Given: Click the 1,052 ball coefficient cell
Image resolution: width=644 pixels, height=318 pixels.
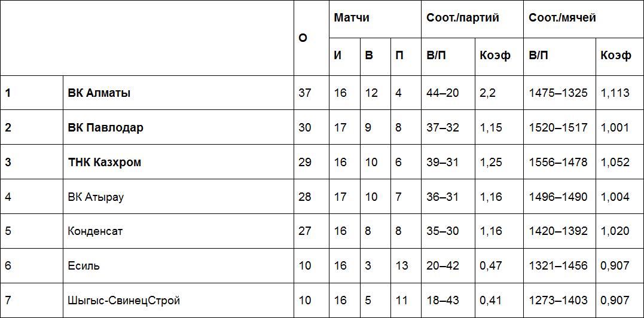Looking at the screenshot, I should [615, 163].
